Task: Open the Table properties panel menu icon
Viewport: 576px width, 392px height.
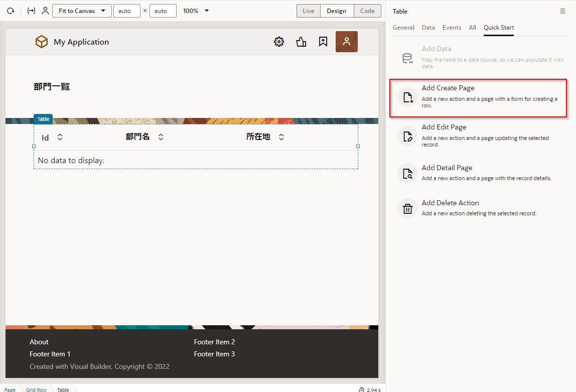Action: (562, 11)
